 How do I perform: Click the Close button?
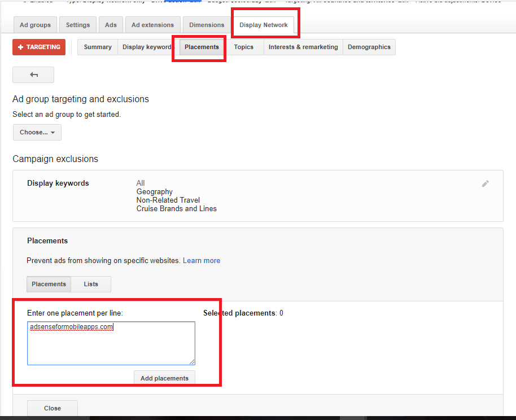click(x=53, y=408)
